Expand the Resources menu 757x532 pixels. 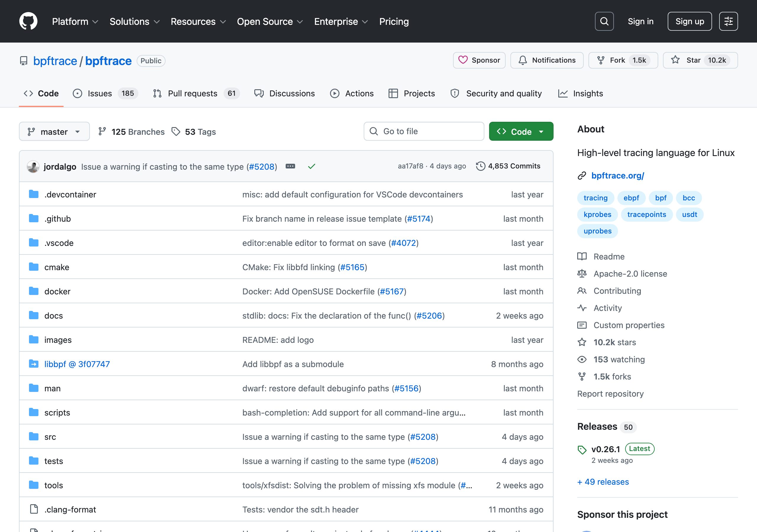(x=198, y=21)
